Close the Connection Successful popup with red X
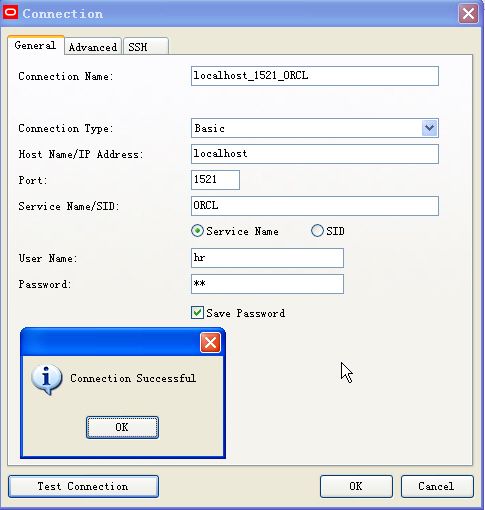 click(210, 342)
